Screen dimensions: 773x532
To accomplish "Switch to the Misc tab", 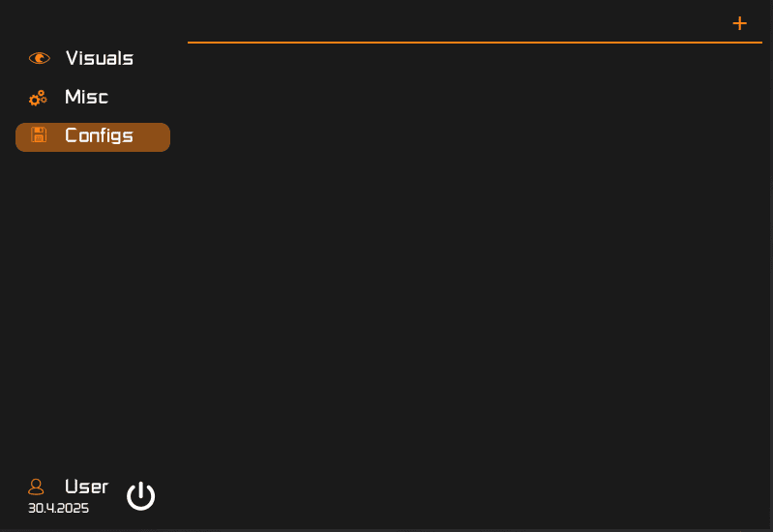I will click(x=86, y=97).
